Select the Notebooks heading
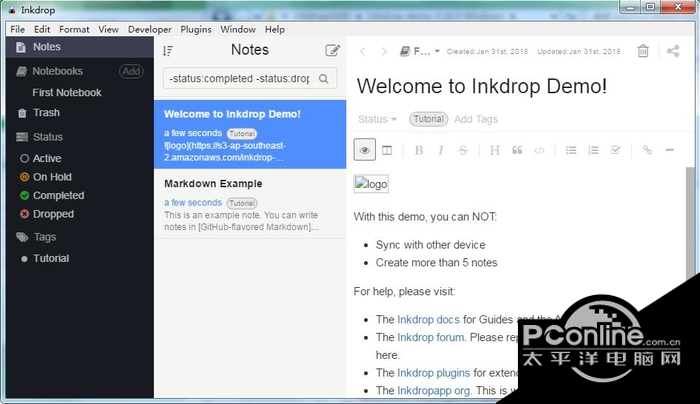This screenshot has width=700, height=404. [58, 71]
